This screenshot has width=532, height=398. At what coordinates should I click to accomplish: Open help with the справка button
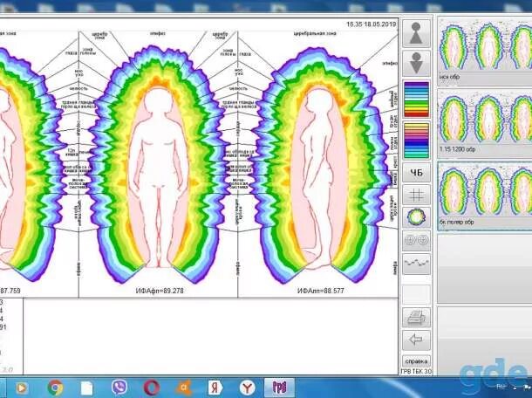pos(416,360)
